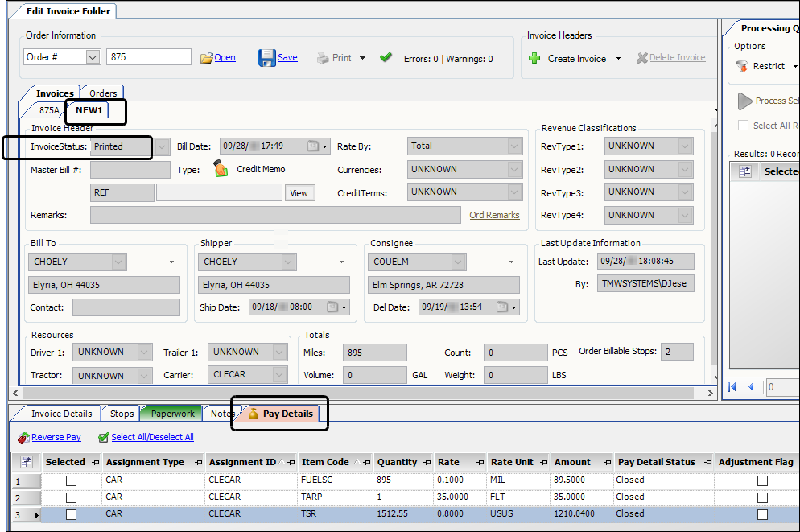Click the View button
The height and width of the screenshot is (532, 800).
click(299, 193)
